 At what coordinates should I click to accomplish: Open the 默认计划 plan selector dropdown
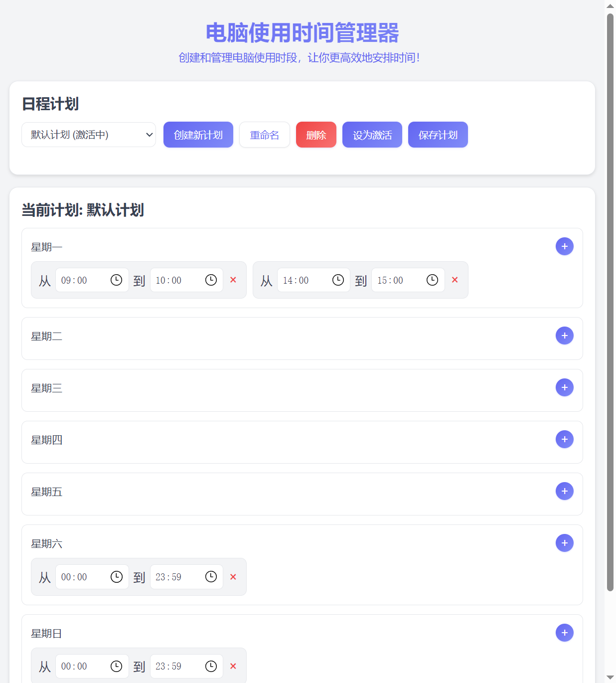[89, 135]
